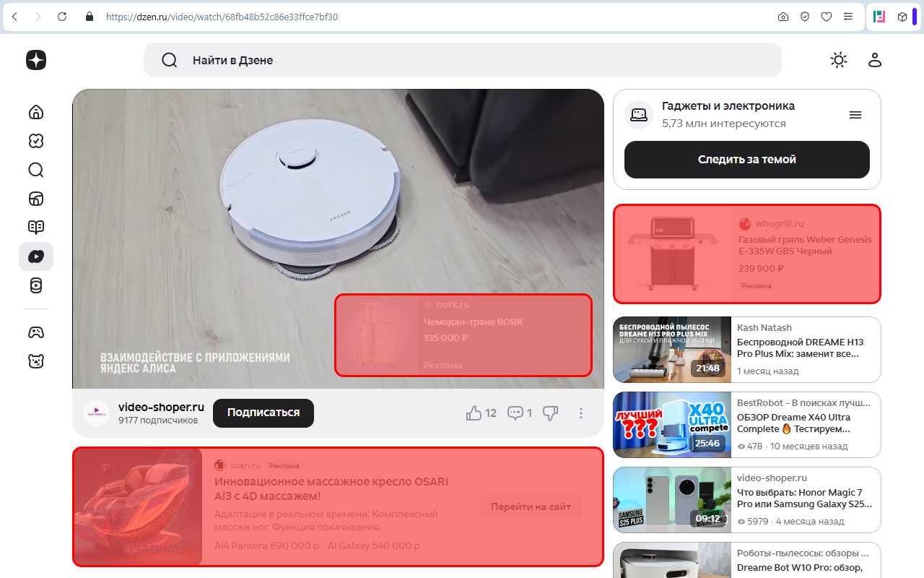This screenshot has width=924, height=578.
Task: Open the BORK suitcase ad overlay
Action: point(463,335)
